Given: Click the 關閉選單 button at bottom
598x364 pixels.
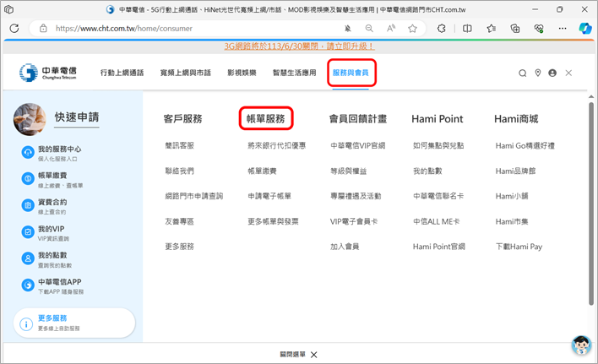Looking at the screenshot, I should pyautogui.click(x=298, y=355).
